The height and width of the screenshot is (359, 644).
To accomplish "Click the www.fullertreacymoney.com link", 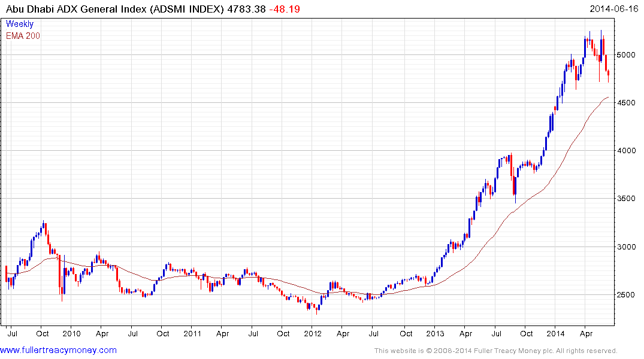I will (58, 351).
